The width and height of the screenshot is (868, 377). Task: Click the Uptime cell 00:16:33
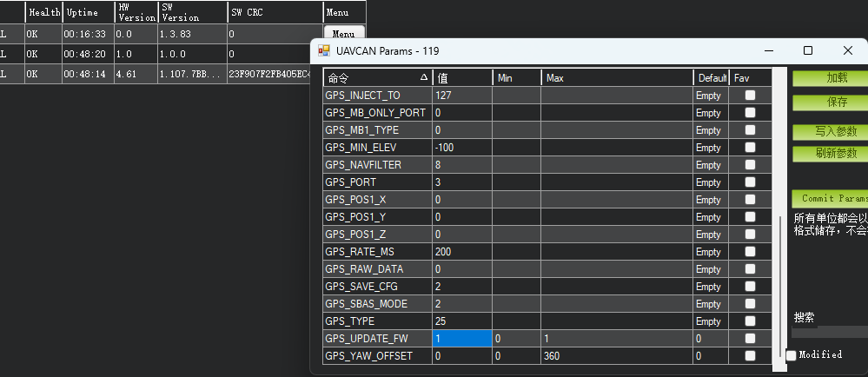coord(88,34)
